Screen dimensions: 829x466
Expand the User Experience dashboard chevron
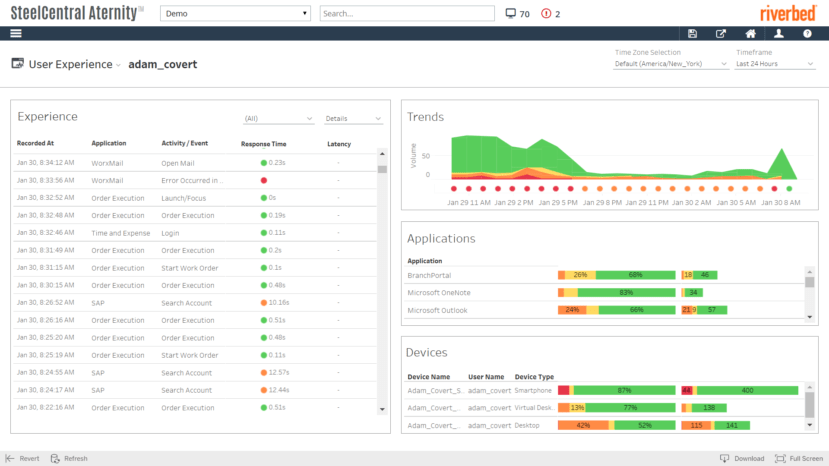click(118, 65)
